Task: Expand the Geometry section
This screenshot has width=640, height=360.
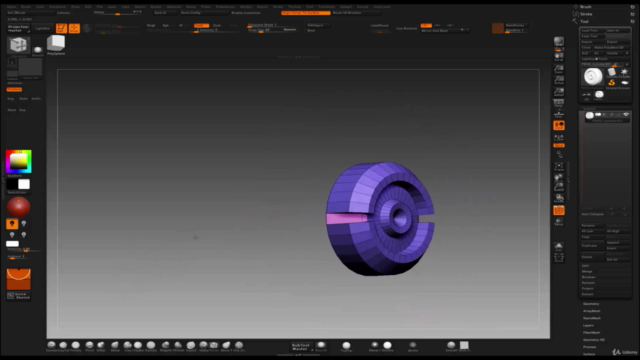Action: (591, 304)
